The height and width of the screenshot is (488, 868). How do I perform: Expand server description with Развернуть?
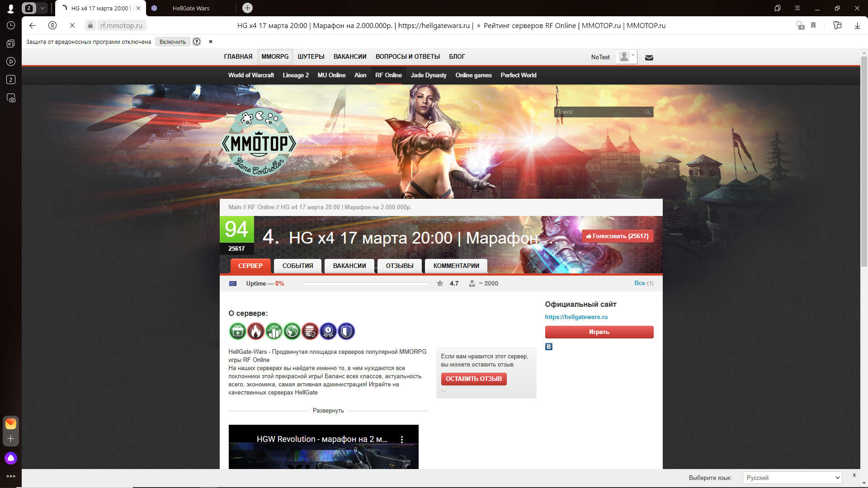coord(328,410)
